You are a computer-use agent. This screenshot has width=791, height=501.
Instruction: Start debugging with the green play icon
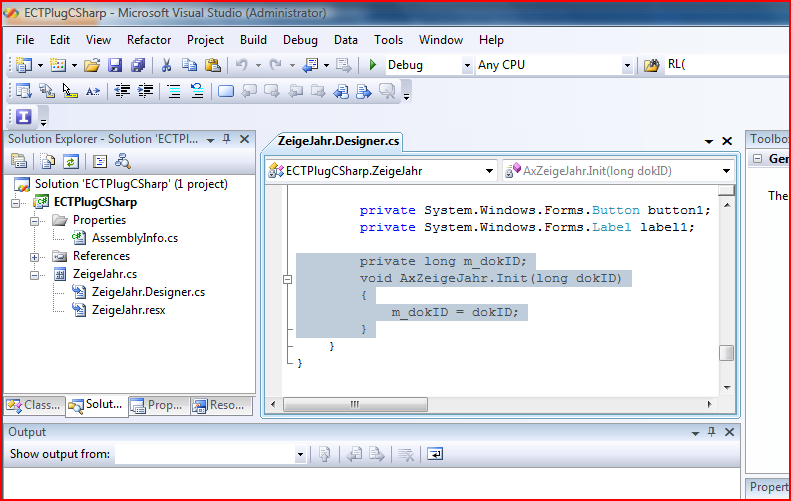[373, 65]
